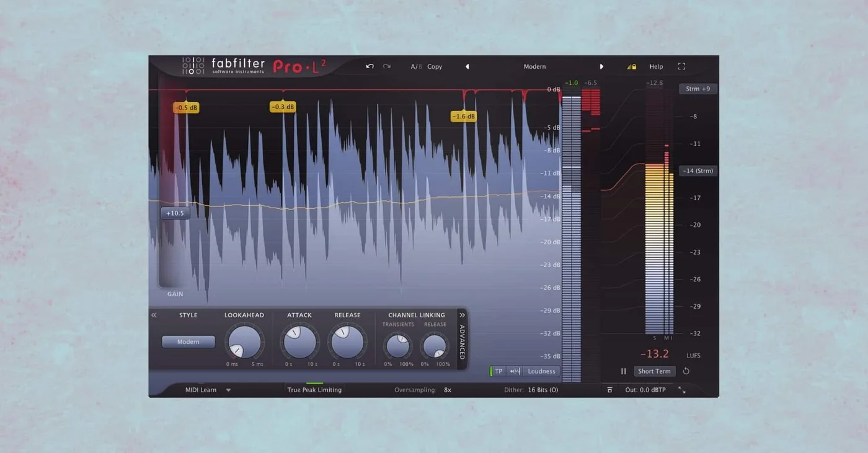Click the FabFilter logo
The image size is (868, 453).
tap(224, 66)
